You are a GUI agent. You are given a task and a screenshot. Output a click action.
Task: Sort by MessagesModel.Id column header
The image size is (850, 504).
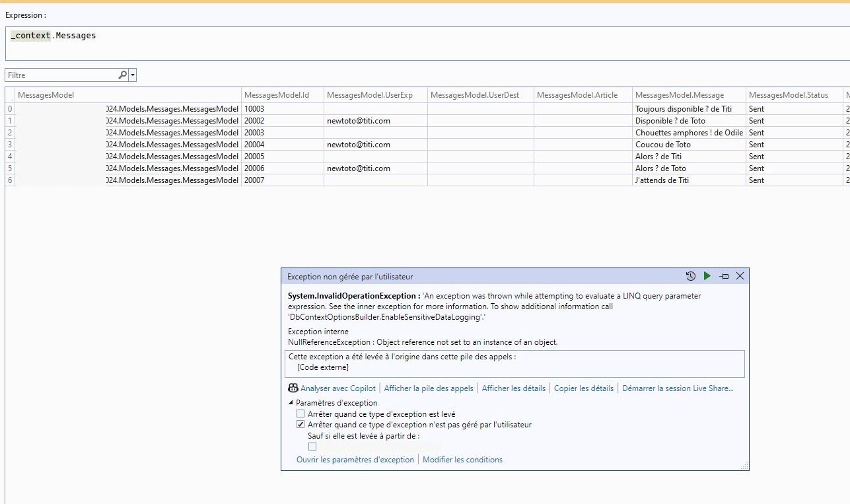(276, 95)
